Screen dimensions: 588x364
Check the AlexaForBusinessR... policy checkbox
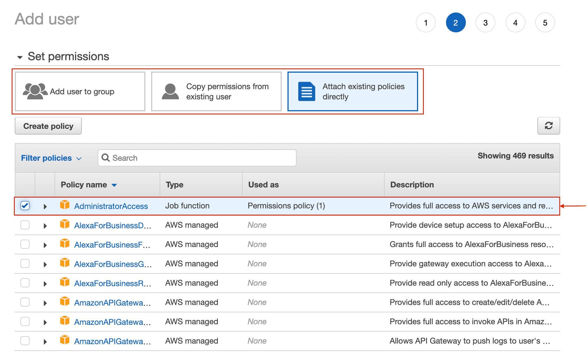[25, 283]
